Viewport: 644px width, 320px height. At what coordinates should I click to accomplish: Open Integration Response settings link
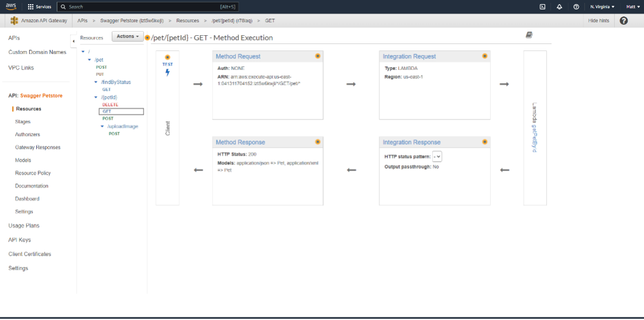[x=412, y=142]
